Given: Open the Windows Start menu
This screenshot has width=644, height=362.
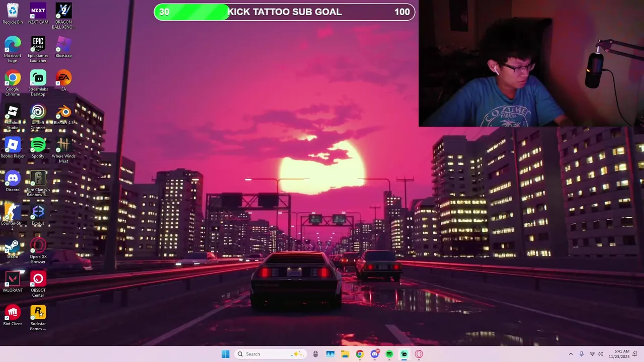Looking at the screenshot, I should coord(225,354).
